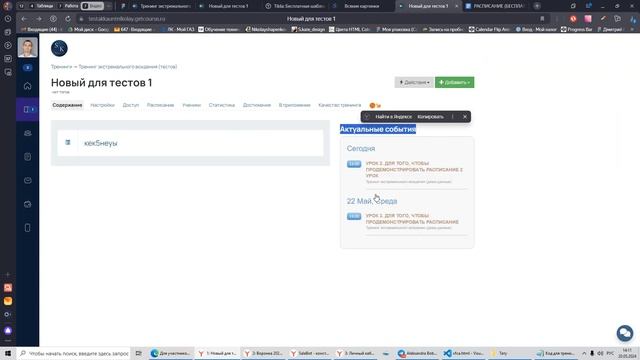Screen dimensions: 640x360
Task: Open the chat bubble widget
Action: point(624,333)
